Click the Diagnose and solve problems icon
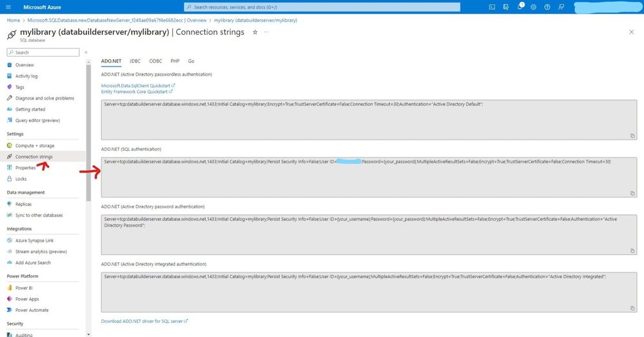644x337 pixels. (x=10, y=98)
